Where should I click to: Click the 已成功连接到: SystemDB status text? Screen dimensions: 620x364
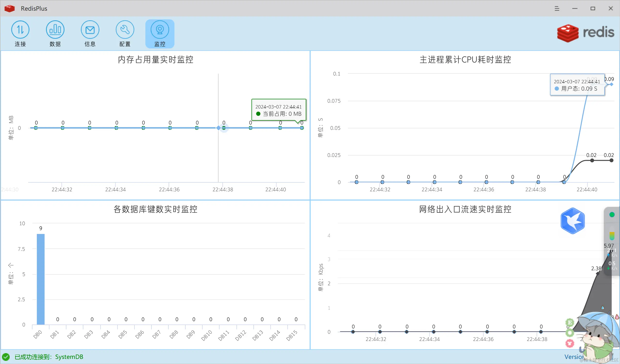coord(49,357)
